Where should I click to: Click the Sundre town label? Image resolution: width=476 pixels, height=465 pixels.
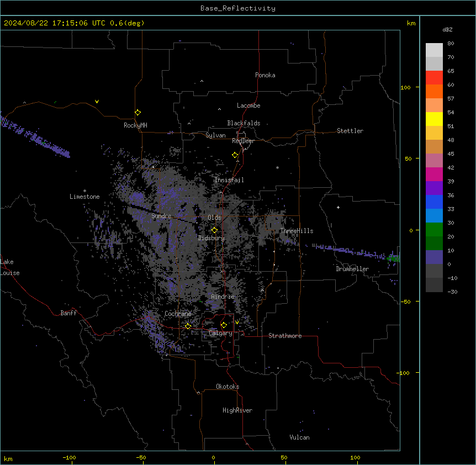(x=161, y=216)
